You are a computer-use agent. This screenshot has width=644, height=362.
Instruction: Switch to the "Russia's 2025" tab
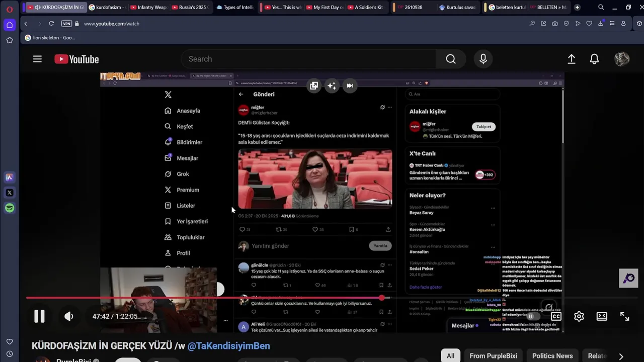coord(190,8)
